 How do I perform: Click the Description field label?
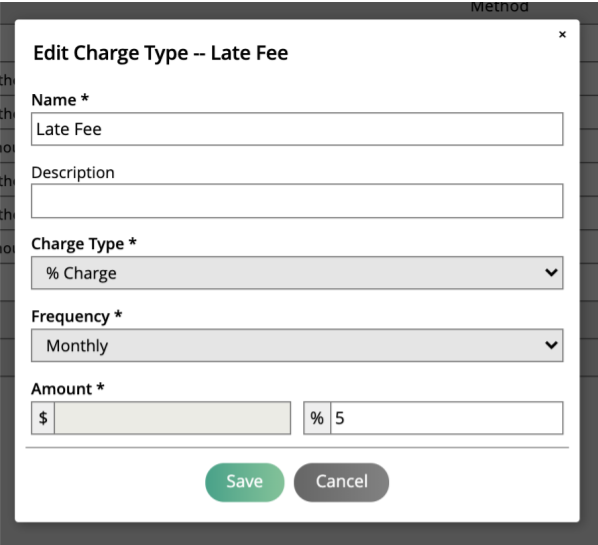point(73,172)
